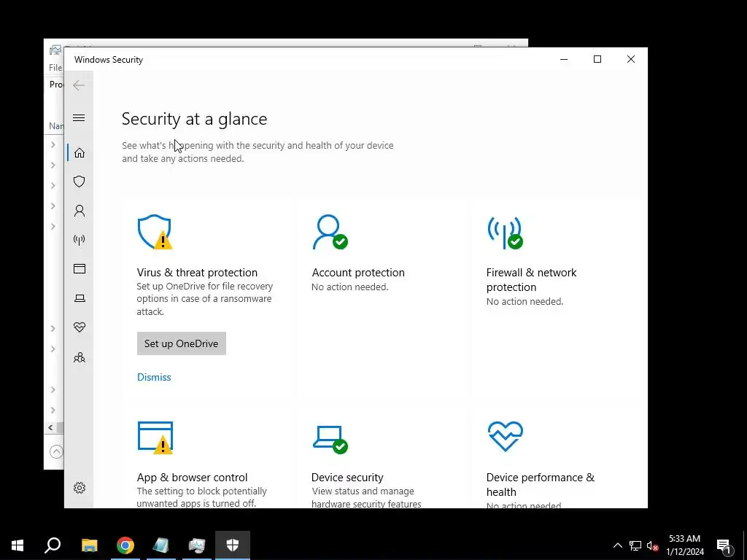Open the notification center icon
This screenshot has width=747, height=560.
pos(724,545)
